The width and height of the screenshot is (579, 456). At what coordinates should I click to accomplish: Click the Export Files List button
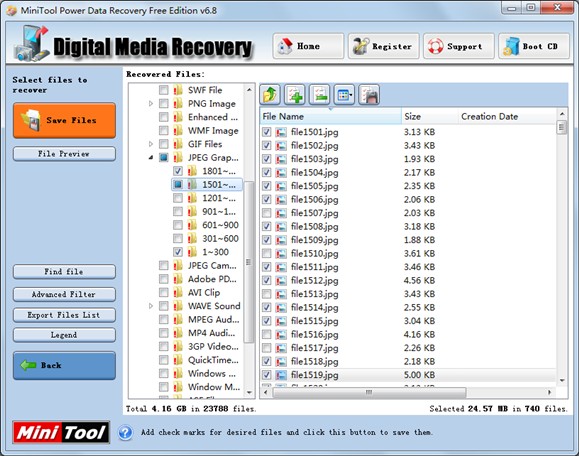[x=64, y=315]
